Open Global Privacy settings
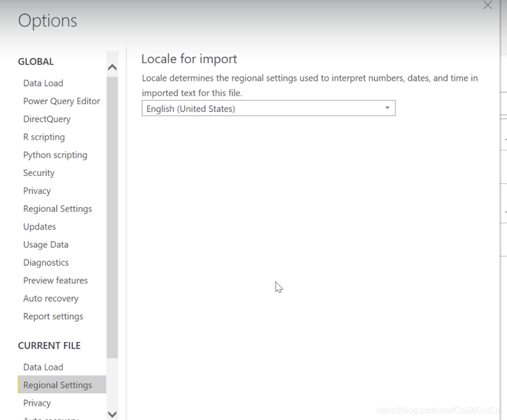 [37, 191]
